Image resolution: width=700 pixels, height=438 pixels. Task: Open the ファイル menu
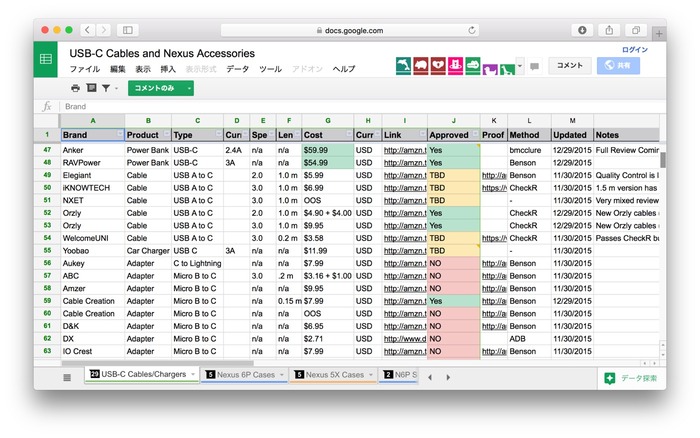pyautogui.click(x=85, y=69)
